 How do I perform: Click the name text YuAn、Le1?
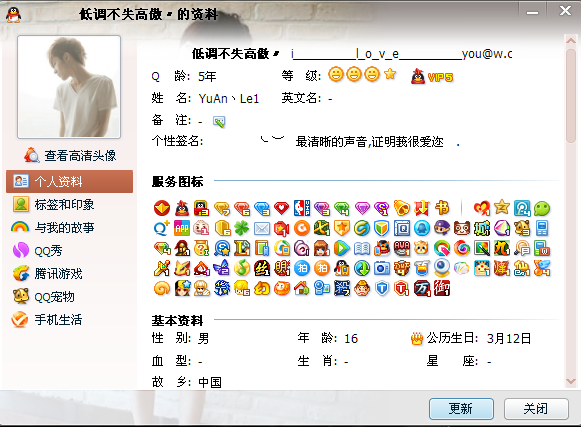tap(229, 99)
